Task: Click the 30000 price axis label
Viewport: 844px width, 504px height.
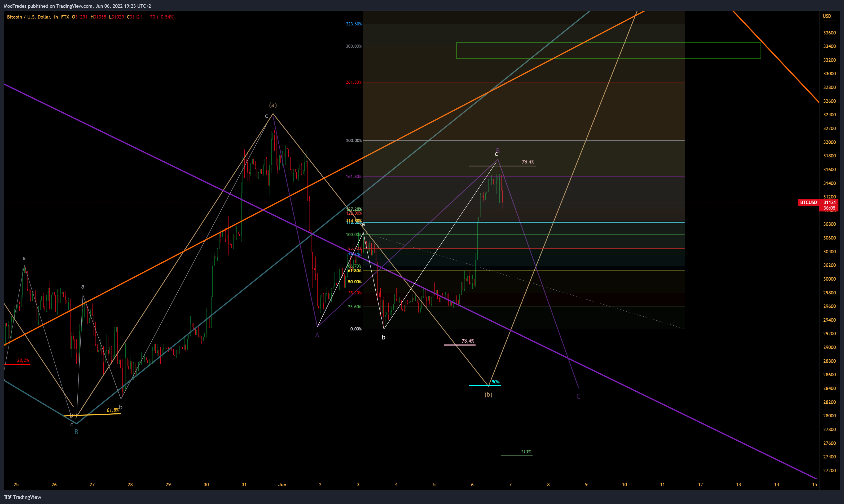Action: coord(829,279)
